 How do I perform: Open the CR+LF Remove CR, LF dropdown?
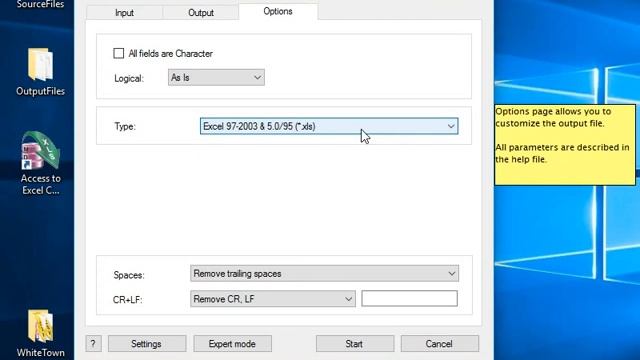(x=273, y=299)
